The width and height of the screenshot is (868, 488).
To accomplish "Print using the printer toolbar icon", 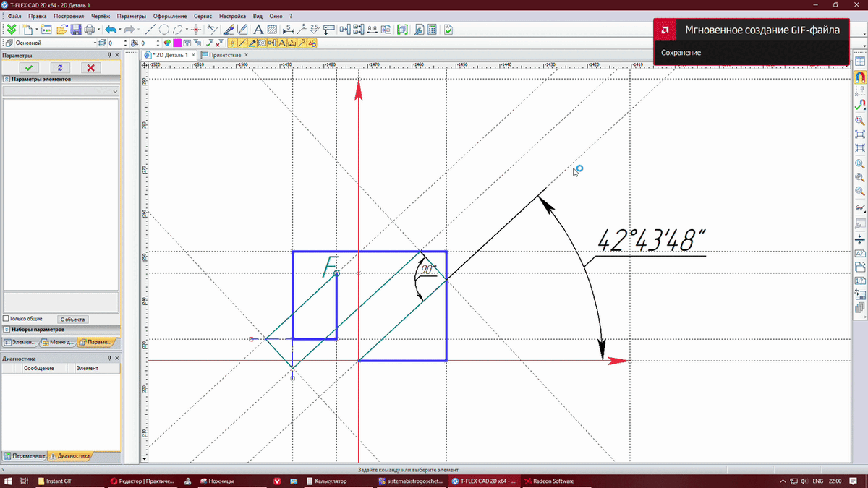I will [x=90, y=30].
